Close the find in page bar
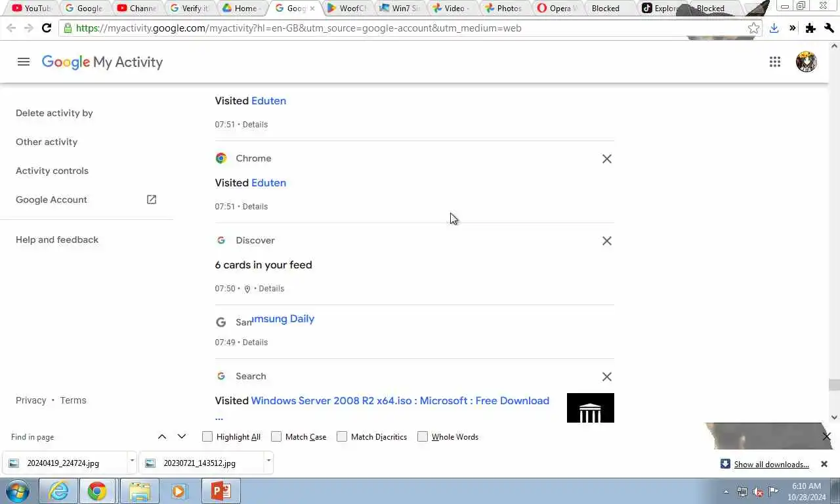This screenshot has width=840, height=504. pyautogui.click(x=827, y=436)
